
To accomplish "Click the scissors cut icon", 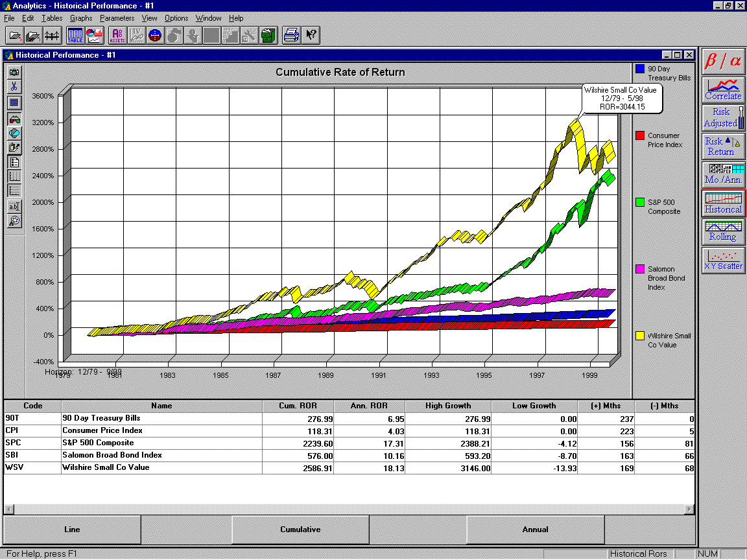I will pos(14,87).
